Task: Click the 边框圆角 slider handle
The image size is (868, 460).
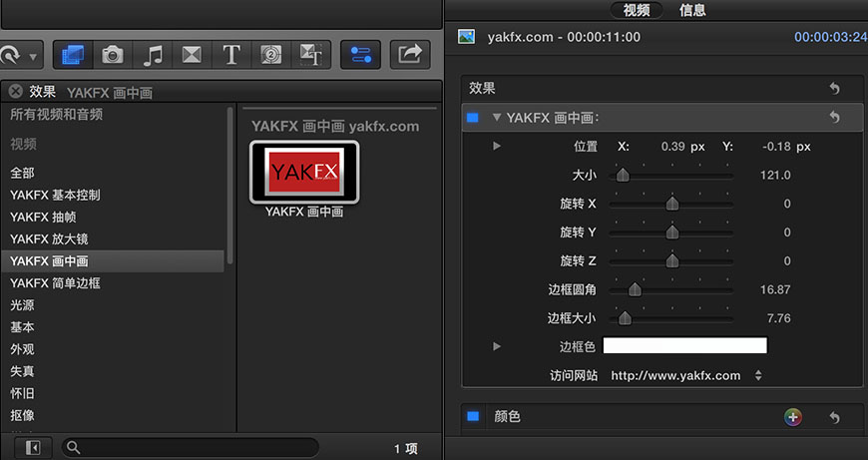Action: click(x=635, y=289)
